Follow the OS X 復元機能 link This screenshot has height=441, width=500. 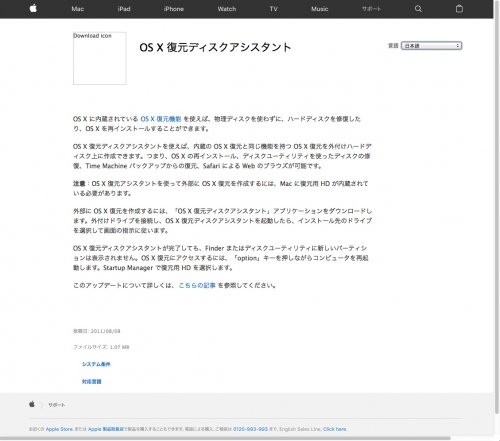coord(161,119)
